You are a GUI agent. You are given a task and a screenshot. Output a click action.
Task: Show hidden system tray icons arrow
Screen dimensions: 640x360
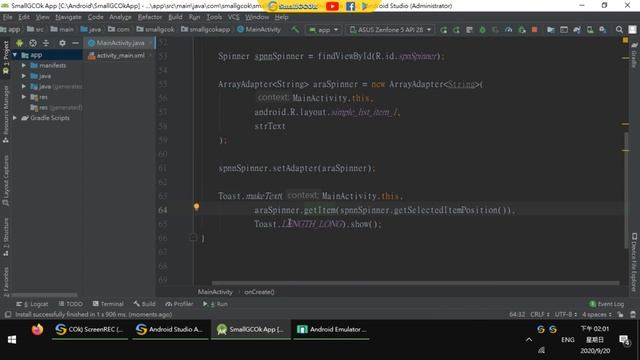(529, 340)
